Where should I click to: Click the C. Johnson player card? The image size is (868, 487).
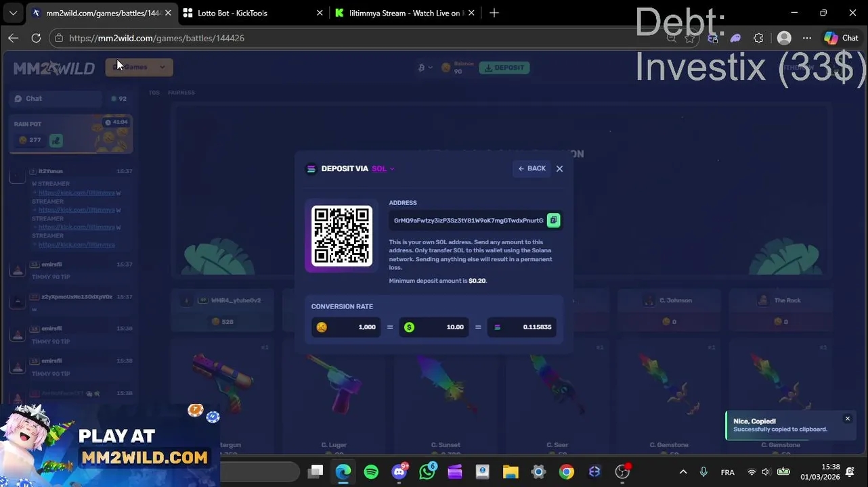click(669, 311)
